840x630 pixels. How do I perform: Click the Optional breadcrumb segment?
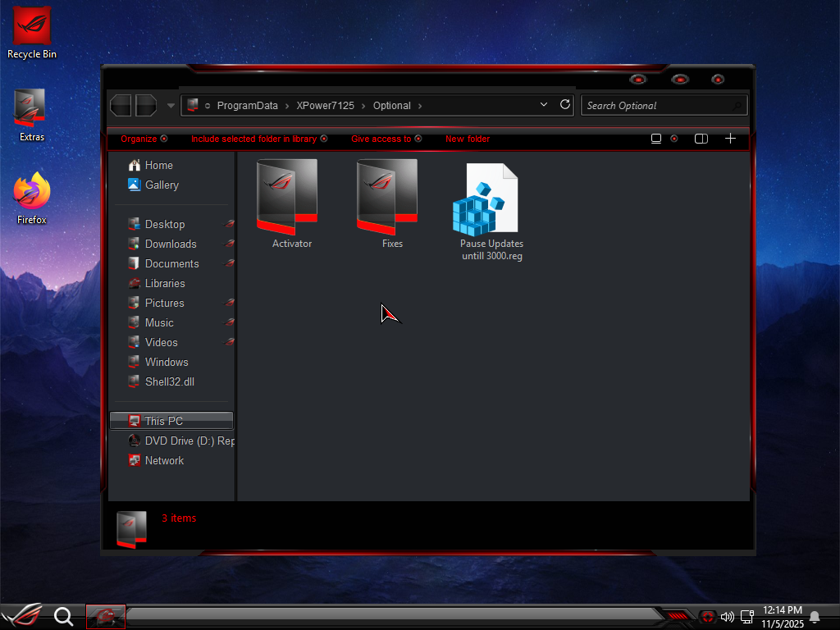(x=391, y=106)
